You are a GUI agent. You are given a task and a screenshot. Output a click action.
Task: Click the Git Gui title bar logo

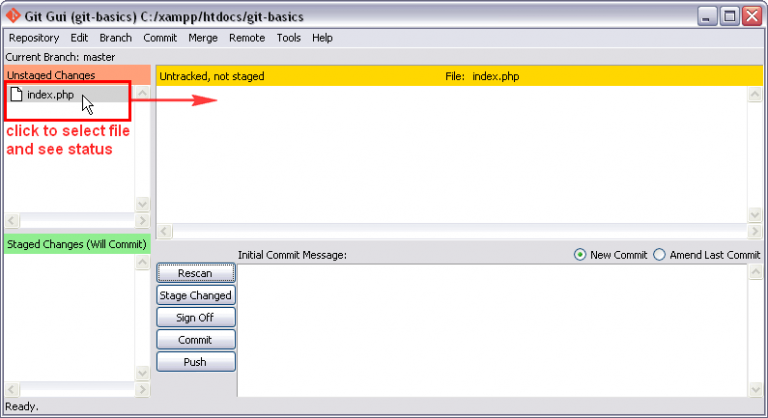[13, 16]
